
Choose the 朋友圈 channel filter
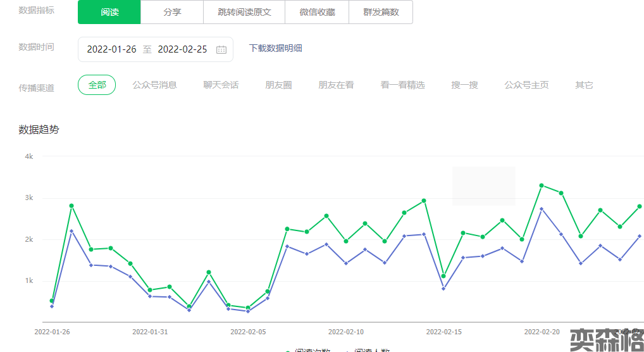(278, 85)
